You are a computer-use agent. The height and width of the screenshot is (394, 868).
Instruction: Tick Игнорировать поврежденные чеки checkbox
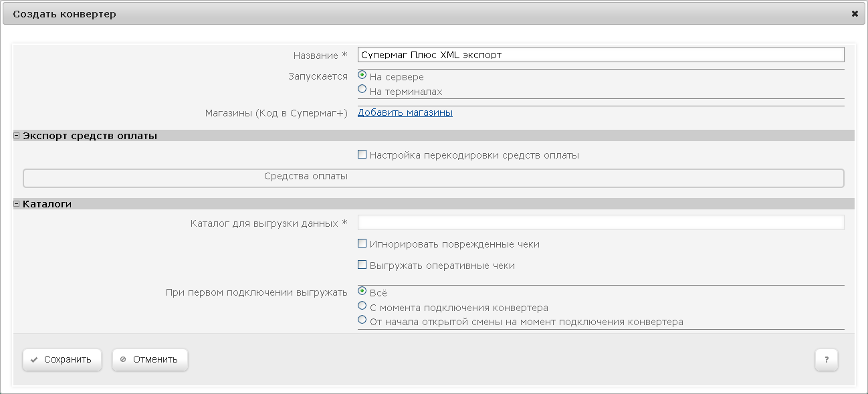[362, 243]
